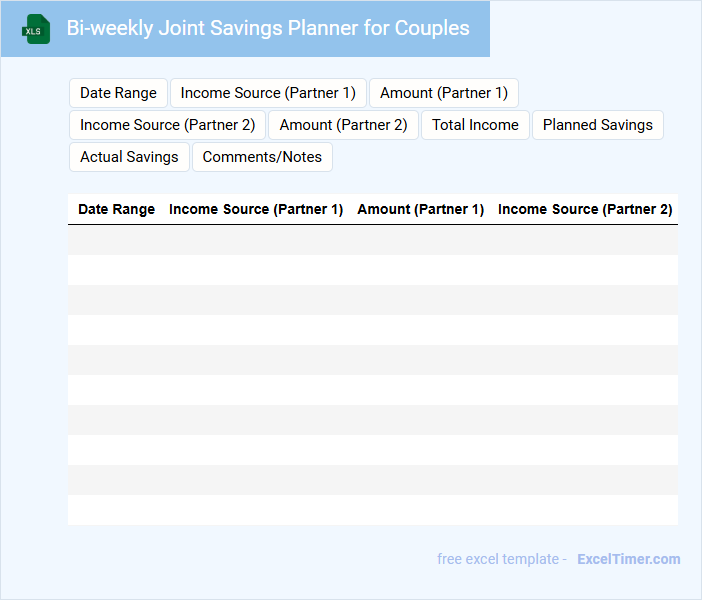Click the Amount (Partner 2) tag
The width and height of the screenshot is (702, 600).
coord(343,125)
